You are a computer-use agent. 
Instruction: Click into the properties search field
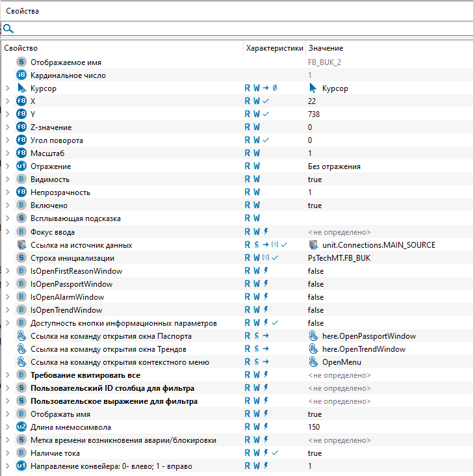pos(240,29)
